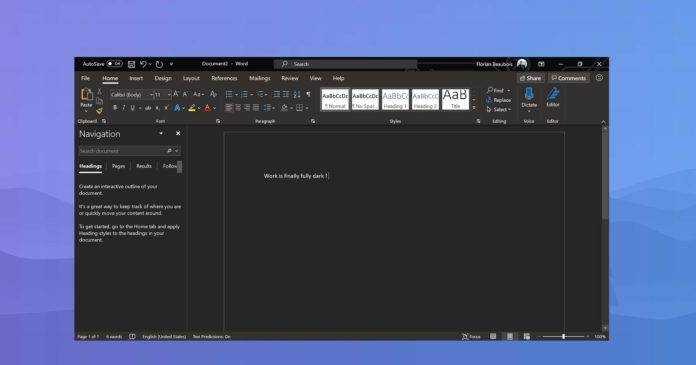Click Decrease Font Size icon
This screenshot has height=365, width=696.
[186, 94]
